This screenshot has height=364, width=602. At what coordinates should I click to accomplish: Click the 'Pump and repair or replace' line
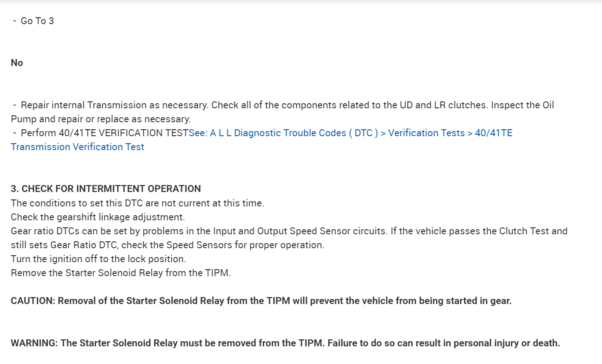(x=100, y=119)
